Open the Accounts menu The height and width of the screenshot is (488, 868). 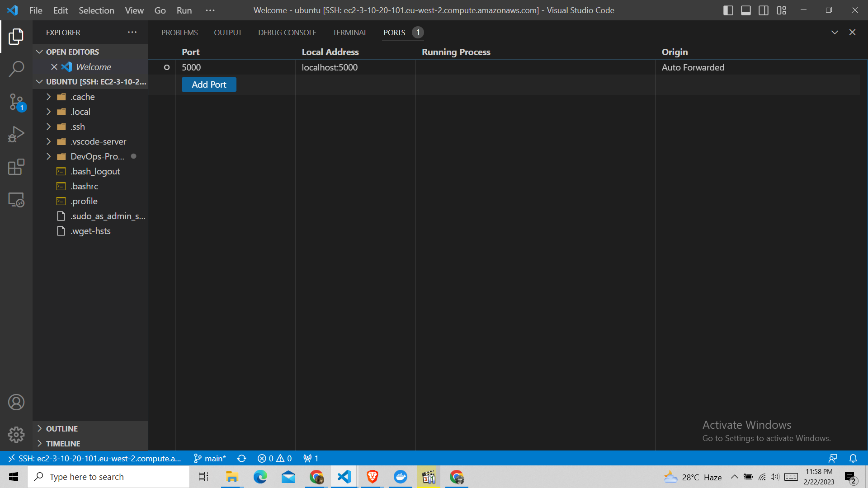(16, 402)
